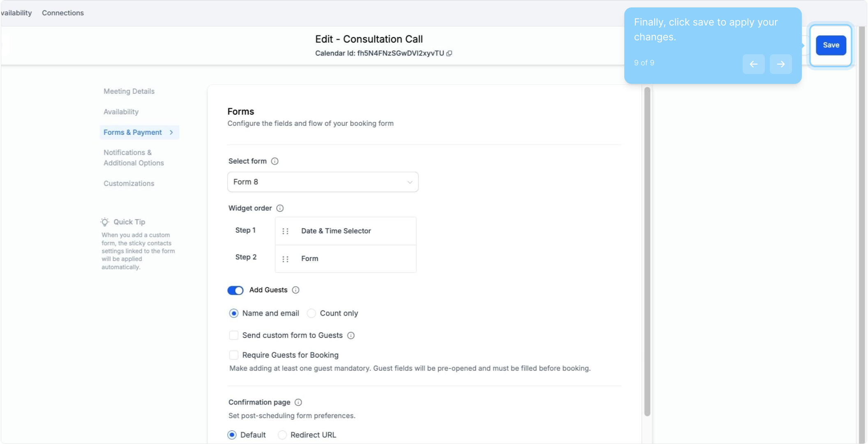Go to previous tour step arrow
Viewport: 868px width, 444px height.
pyautogui.click(x=753, y=64)
